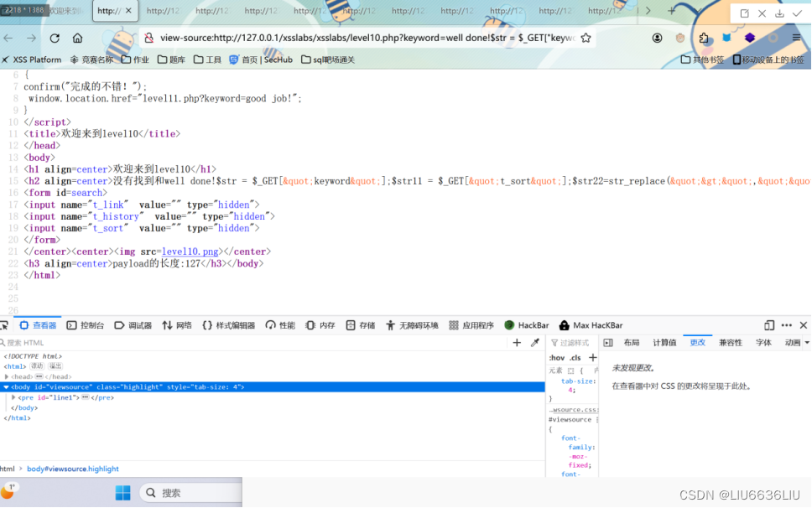Click the 滚动 badge on html node

[x=37, y=366]
